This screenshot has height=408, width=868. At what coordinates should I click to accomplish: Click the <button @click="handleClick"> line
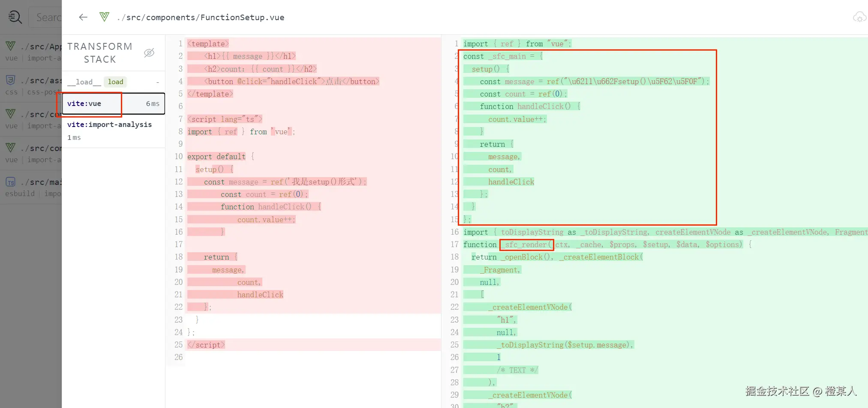(x=291, y=82)
